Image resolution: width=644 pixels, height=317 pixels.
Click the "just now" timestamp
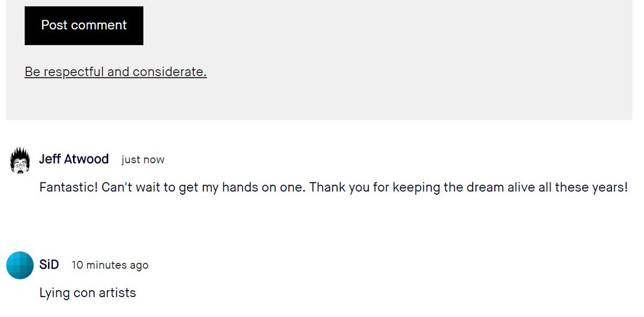(x=143, y=160)
